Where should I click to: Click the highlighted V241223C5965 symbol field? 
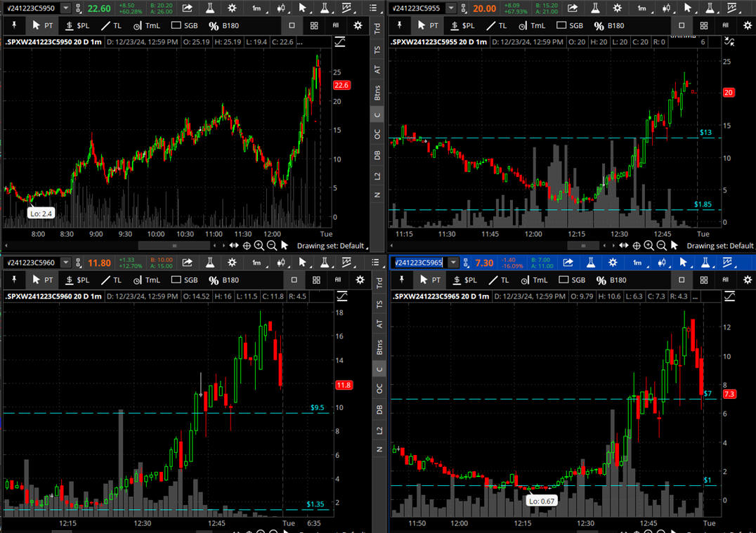[x=419, y=263]
